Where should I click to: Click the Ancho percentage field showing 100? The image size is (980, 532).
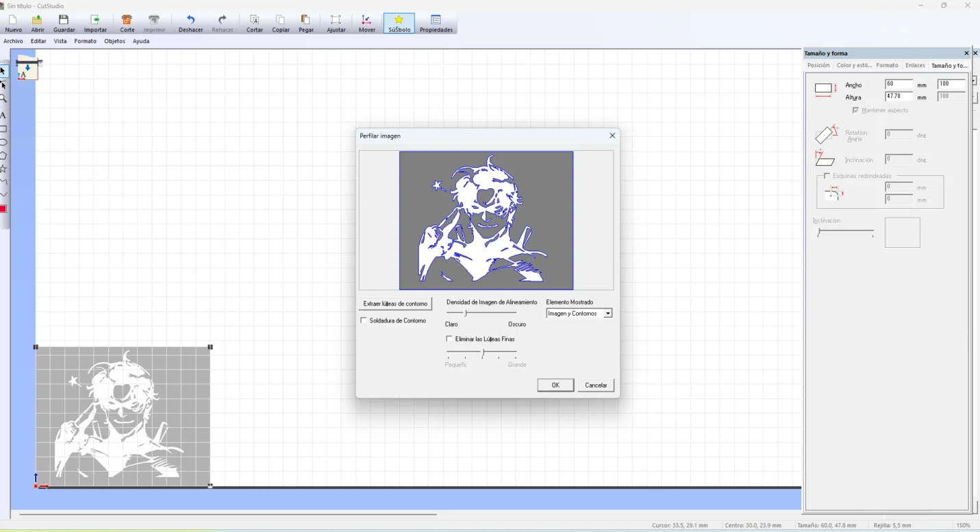coord(951,84)
